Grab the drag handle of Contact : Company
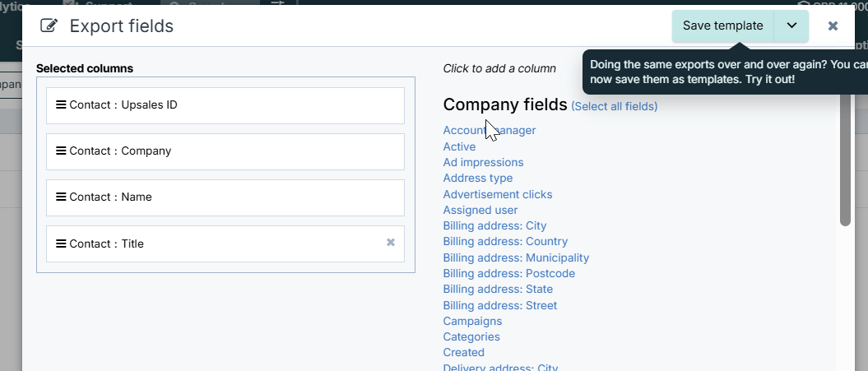Viewport: 868px width, 371px height. pyautogui.click(x=61, y=151)
